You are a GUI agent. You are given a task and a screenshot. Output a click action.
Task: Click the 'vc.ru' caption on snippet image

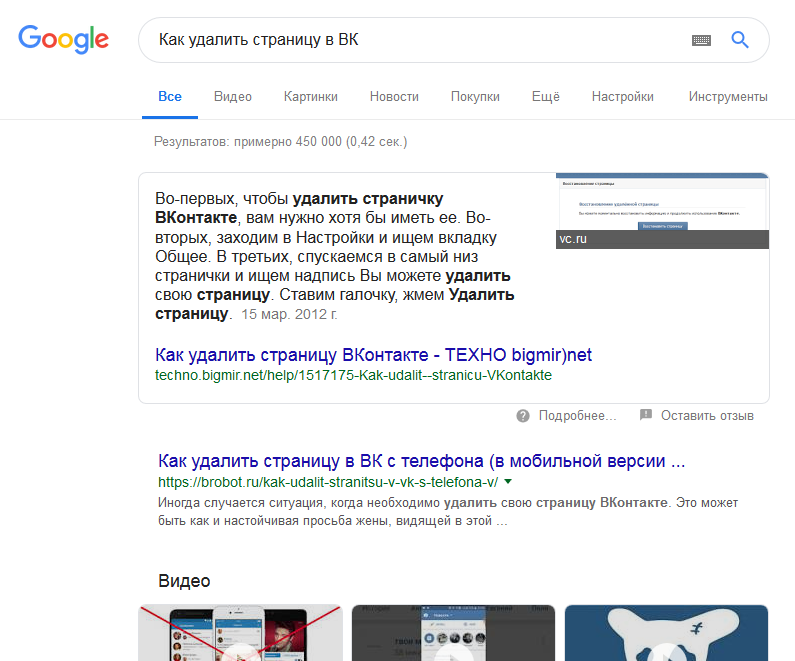(x=573, y=239)
